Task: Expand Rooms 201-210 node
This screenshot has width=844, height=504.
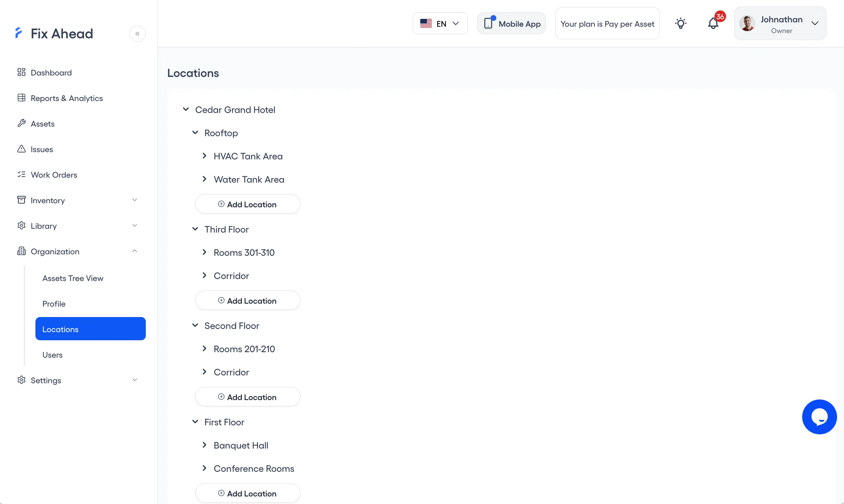Action: click(x=204, y=348)
